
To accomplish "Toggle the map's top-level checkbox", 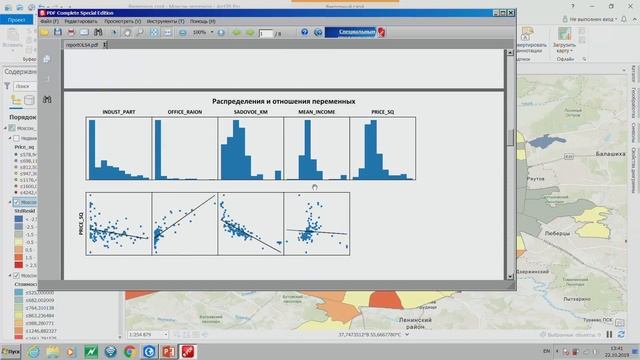I will [x=12, y=128].
